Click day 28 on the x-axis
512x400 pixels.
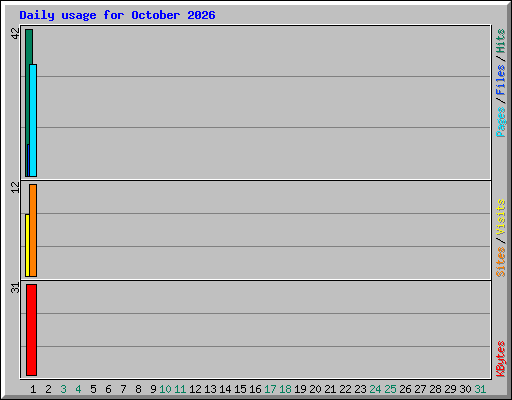[435, 389]
